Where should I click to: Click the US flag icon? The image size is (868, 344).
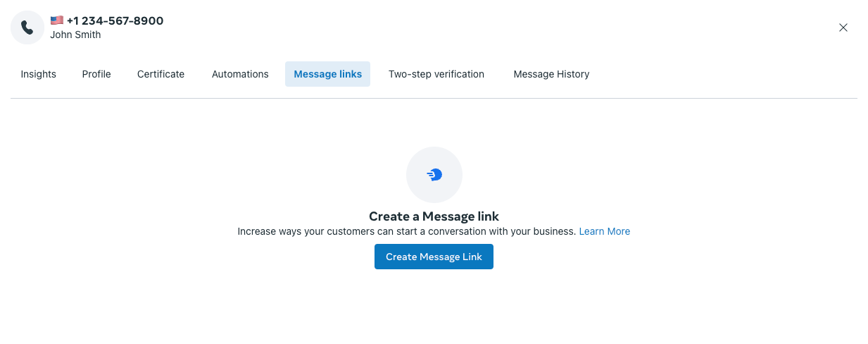(x=57, y=20)
